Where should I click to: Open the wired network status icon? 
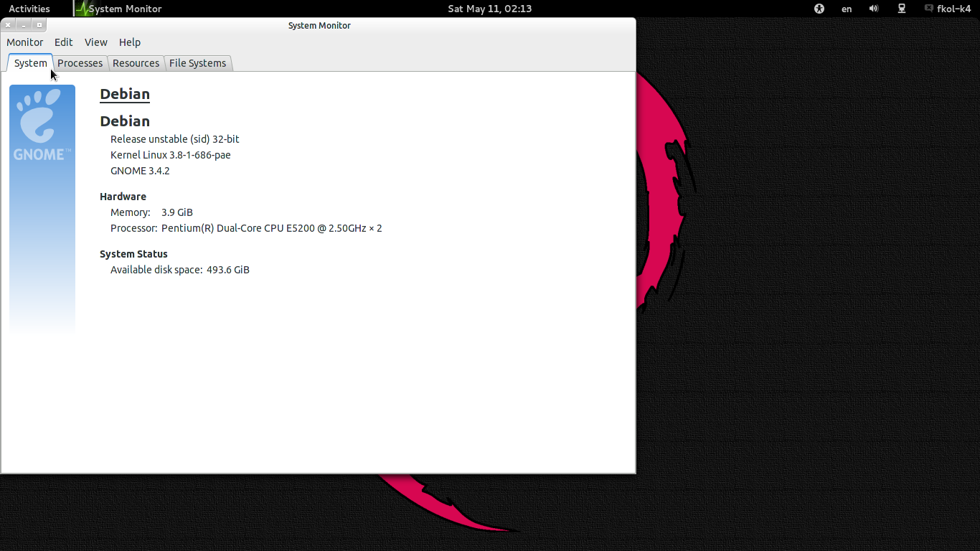(903, 9)
